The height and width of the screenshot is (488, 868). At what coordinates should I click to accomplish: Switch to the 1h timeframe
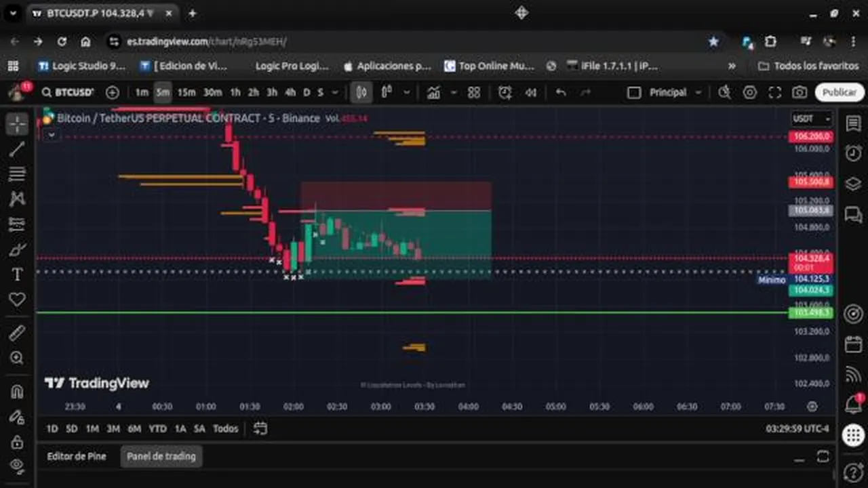pyautogui.click(x=235, y=92)
